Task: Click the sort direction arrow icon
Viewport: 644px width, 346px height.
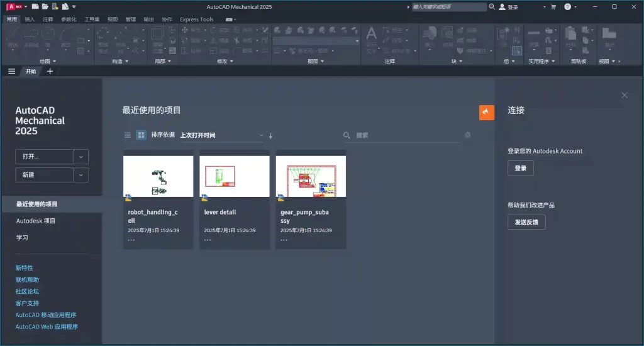Action: pos(271,135)
